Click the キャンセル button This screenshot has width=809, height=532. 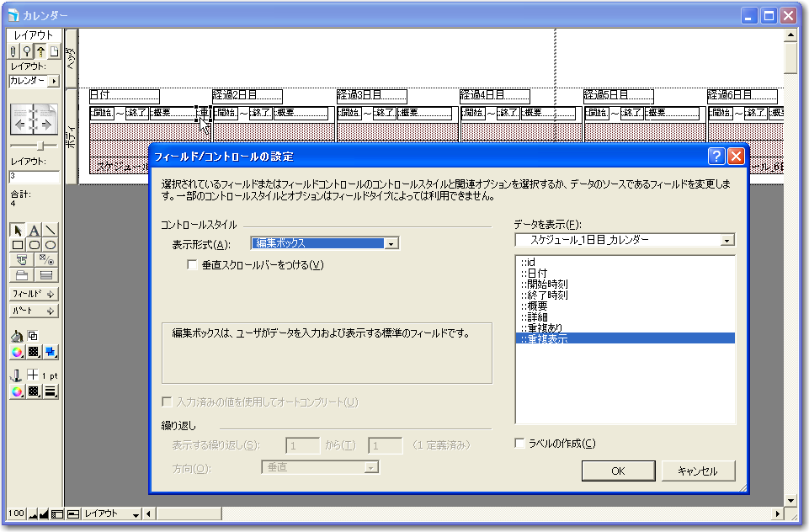coord(697,471)
